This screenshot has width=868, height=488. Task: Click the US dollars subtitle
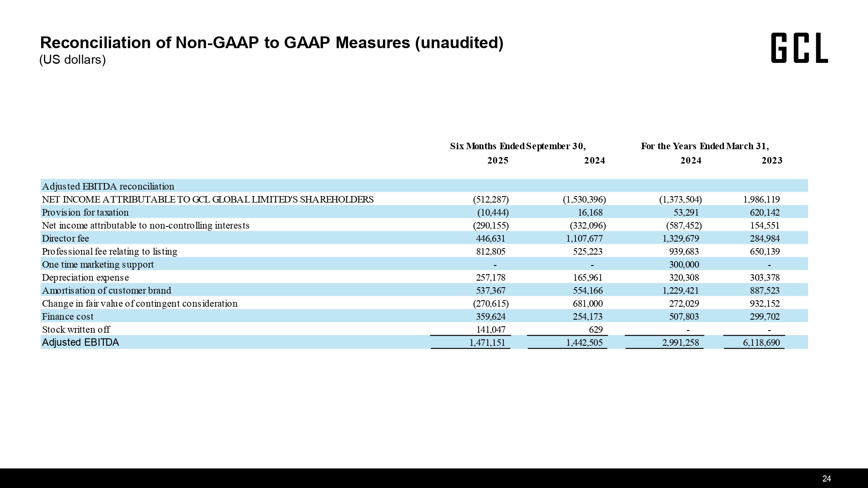pyautogui.click(x=72, y=60)
